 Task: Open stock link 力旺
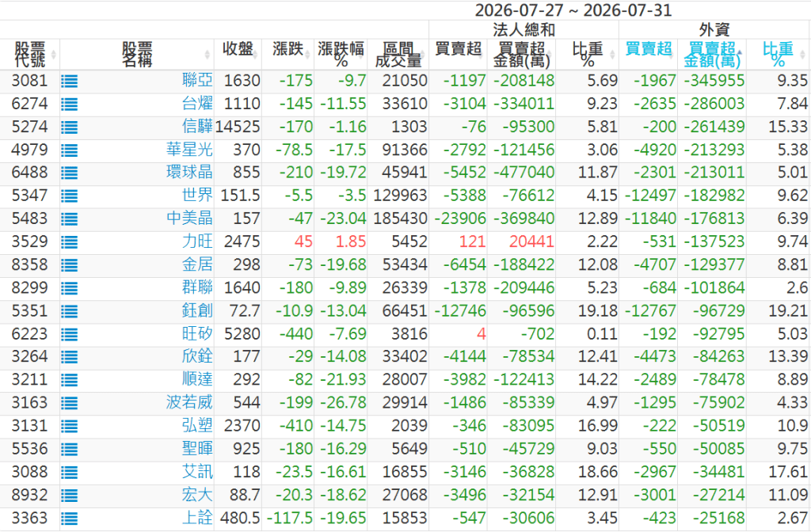coord(197,241)
